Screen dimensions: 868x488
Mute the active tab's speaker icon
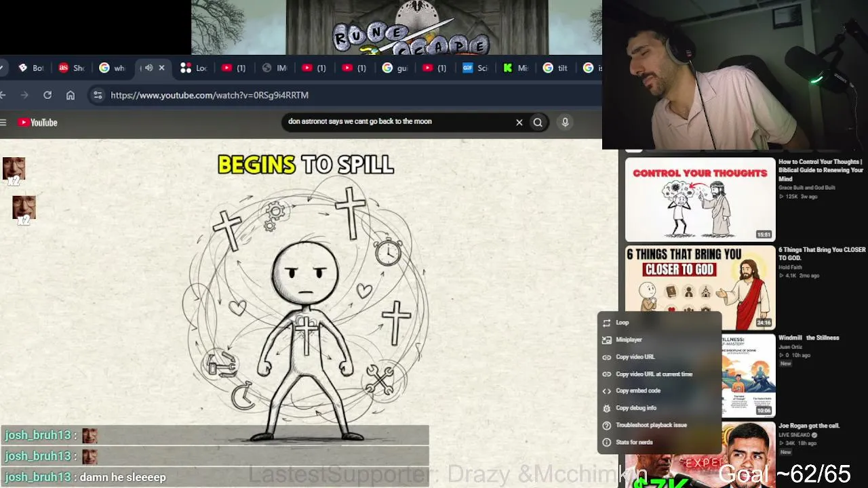click(x=149, y=68)
